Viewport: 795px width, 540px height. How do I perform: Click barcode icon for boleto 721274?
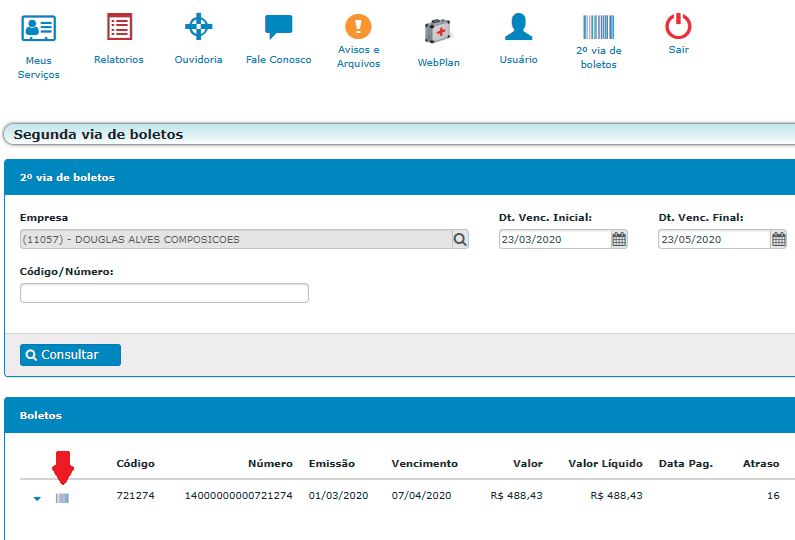[x=62, y=498]
